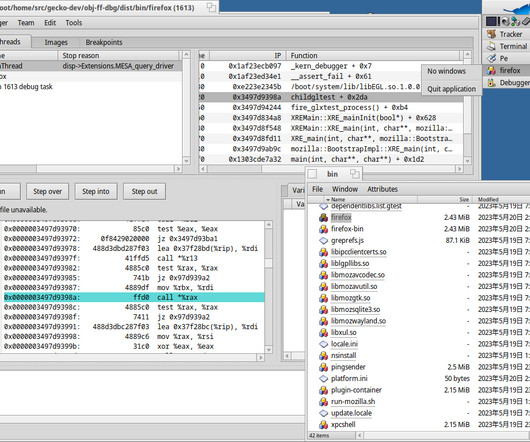
Task: Click the liblgpllibs.so file icon
Action: tap(323, 263)
